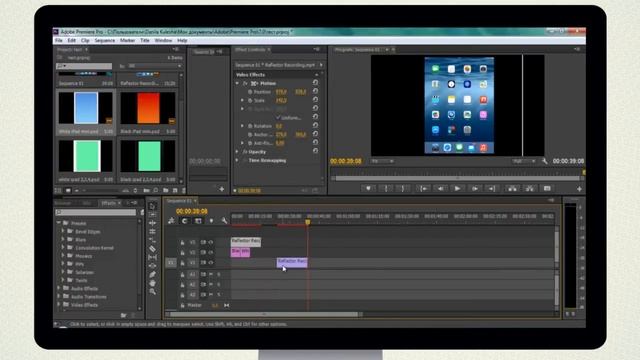Toggle Scale animation stopwatch
The image size is (640, 360).
(x=250, y=100)
